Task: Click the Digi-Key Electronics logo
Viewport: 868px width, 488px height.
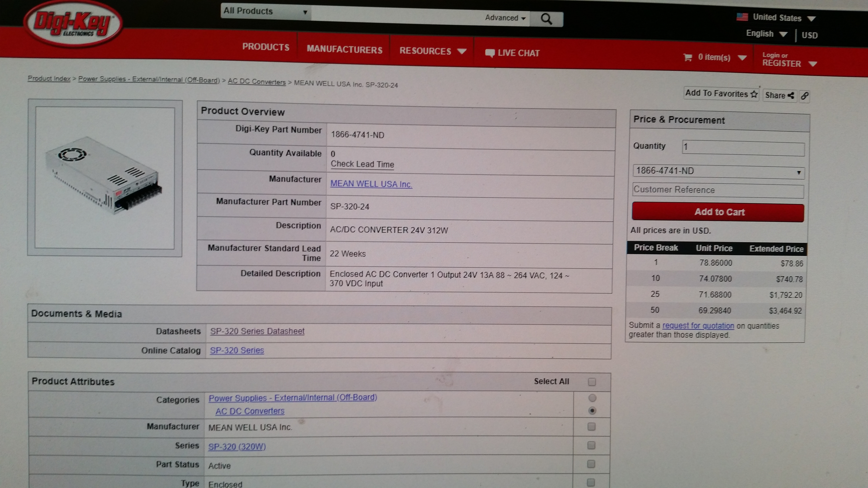Action: pos(73,24)
